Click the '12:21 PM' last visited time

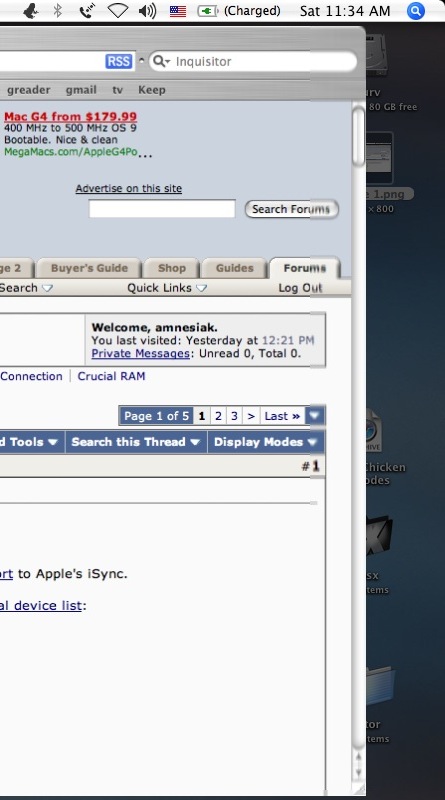288,340
